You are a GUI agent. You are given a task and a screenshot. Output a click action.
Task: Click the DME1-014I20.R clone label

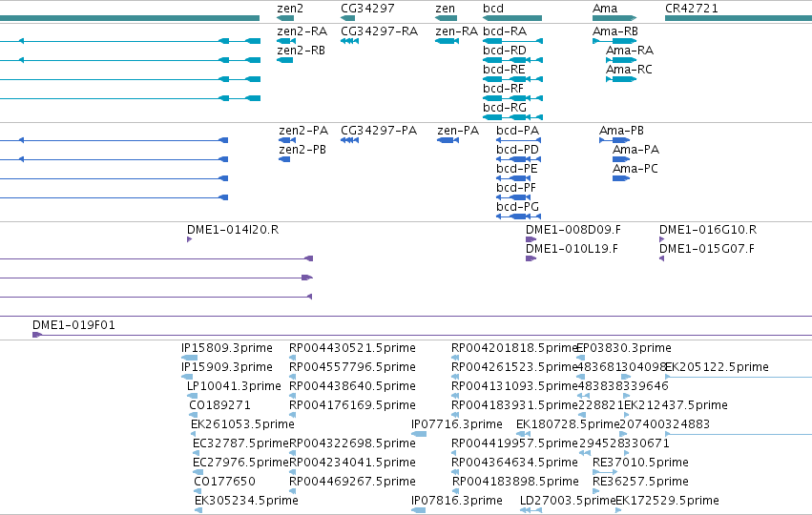click(233, 230)
